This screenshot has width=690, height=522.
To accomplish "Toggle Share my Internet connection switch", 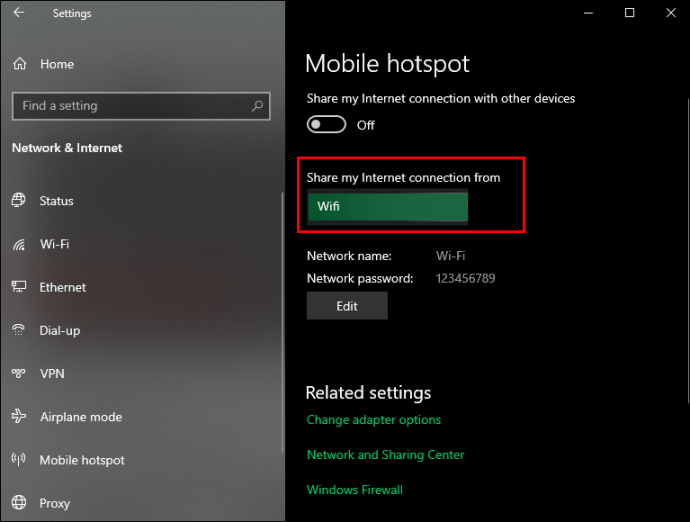I will (x=326, y=125).
